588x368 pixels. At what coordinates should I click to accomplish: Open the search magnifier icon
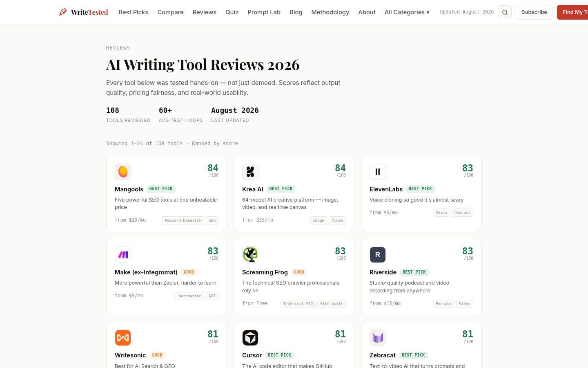point(505,12)
